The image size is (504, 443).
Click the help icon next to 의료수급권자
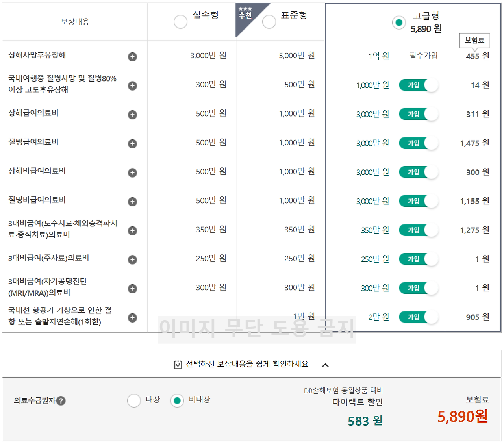pos(61,400)
